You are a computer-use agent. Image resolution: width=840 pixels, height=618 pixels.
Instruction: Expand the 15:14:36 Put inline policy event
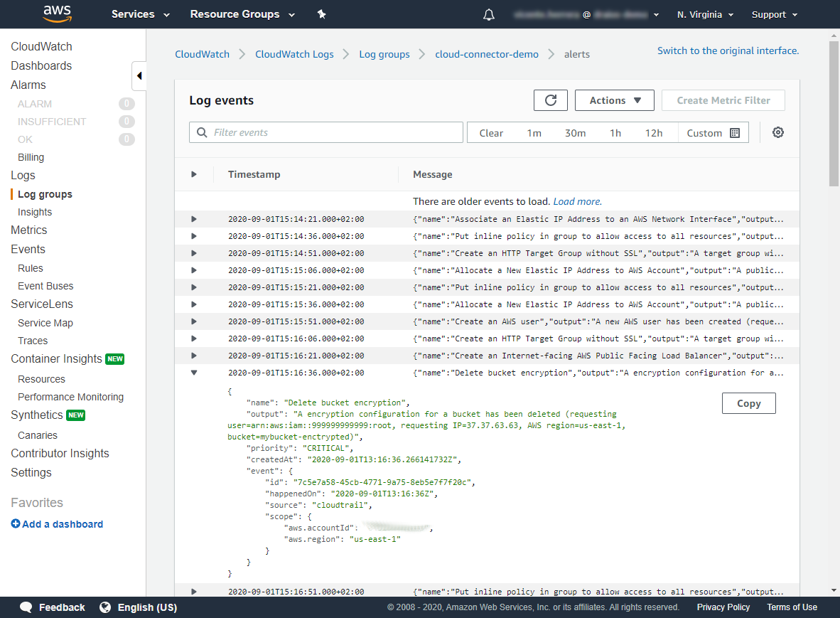[x=194, y=236]
